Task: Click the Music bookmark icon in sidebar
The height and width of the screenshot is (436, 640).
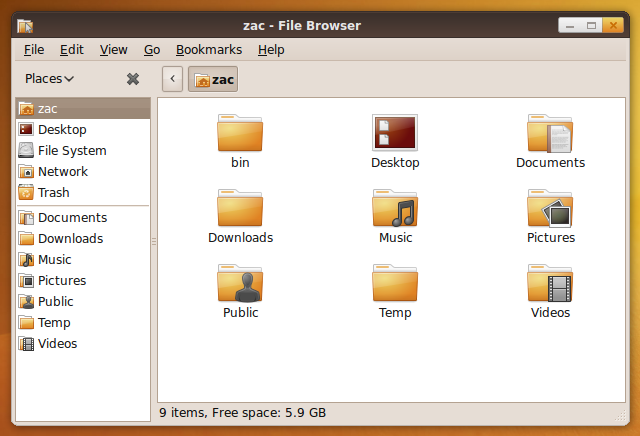Action: click(26, 260)
